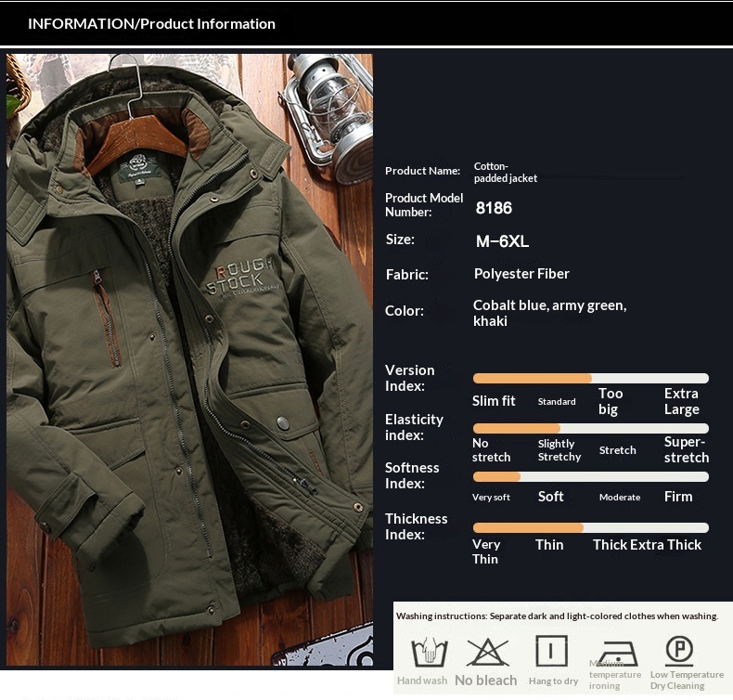
Task: Click the Cobalt blue, army green, khaki text
Action: 549,313
